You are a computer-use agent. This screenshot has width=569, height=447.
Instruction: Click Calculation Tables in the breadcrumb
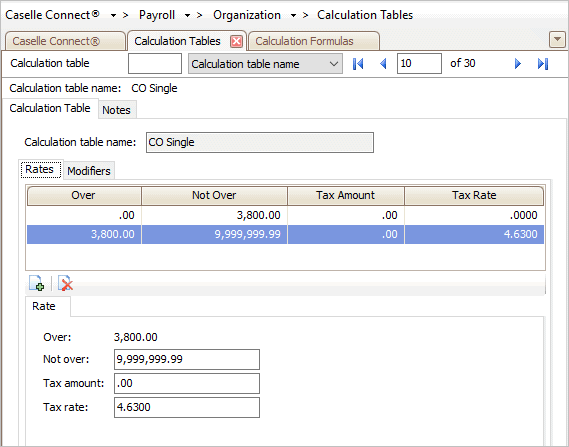(365, 15)
